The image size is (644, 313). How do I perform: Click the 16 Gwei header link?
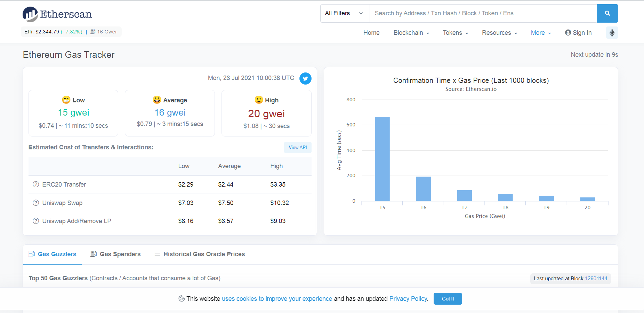click(x=107, y=32)
